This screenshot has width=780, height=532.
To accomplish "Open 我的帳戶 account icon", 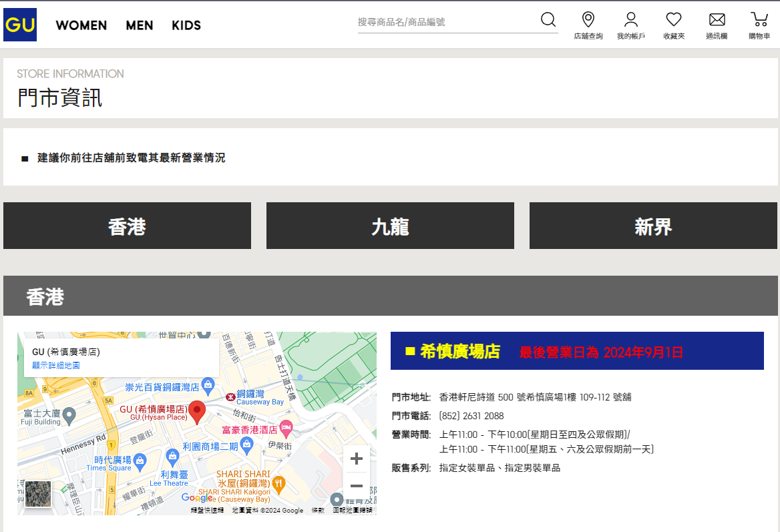I will coord(631,19).
